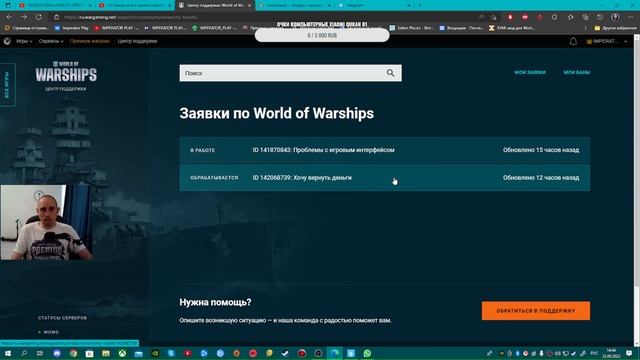Switch to the second YouTube browser tab
This screenshot has width=640, height=360.
(x=136, y=5)
